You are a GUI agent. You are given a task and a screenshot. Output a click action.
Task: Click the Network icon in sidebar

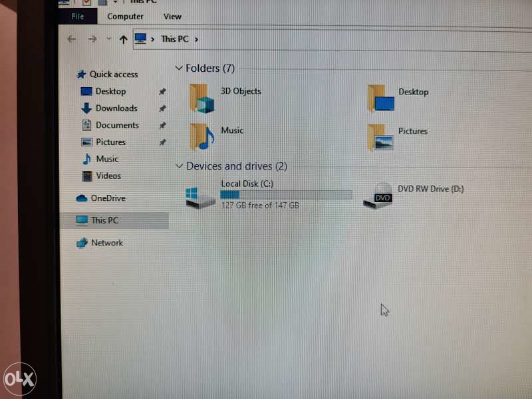(82, 243)
